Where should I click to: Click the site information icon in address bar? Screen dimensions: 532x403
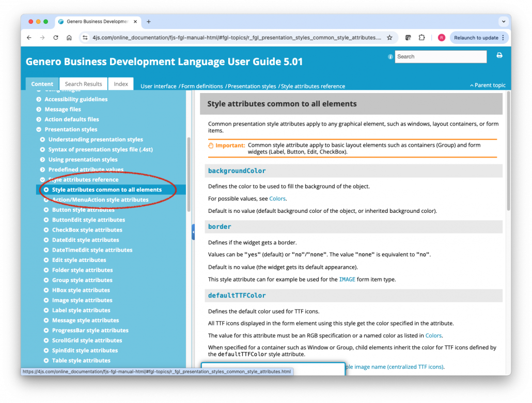pos(85,38)
